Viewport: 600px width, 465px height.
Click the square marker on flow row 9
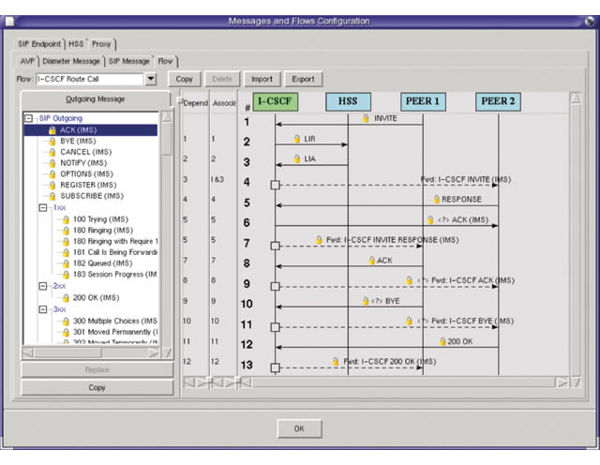tap(275, 286)
